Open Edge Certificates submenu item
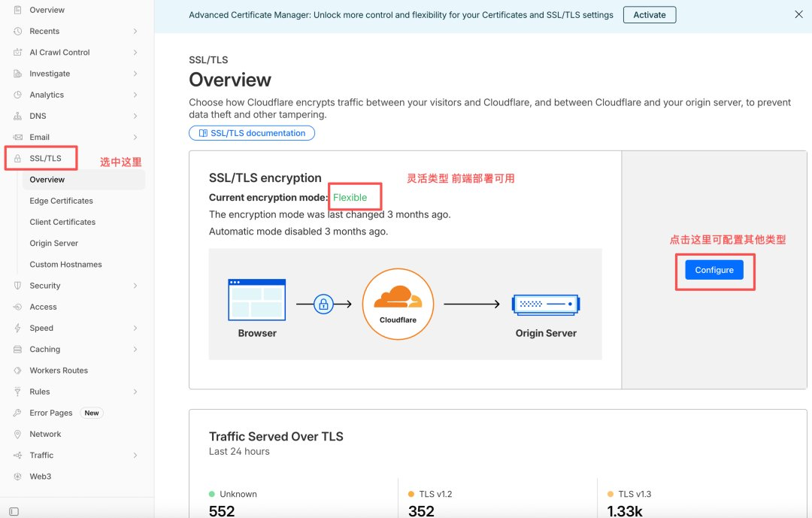Image resolution: width=812 pixels, height=518 pixels. point(61,201)
